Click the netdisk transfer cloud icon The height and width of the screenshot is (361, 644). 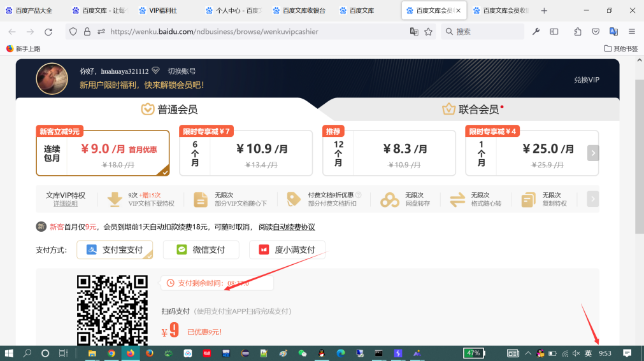pos(390,199)
